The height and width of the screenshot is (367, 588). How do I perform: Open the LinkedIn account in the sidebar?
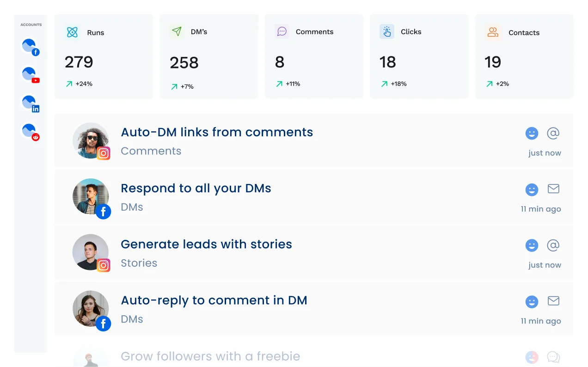tap(29, 103)
